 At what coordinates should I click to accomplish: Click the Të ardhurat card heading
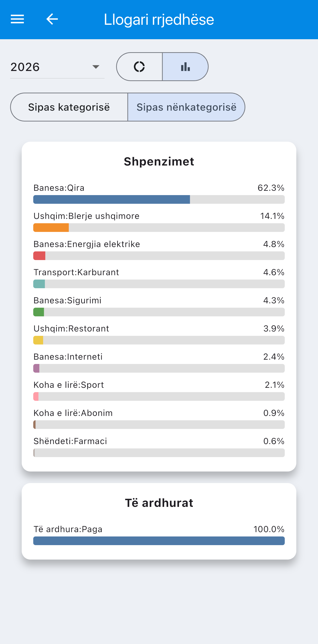(x=159, y=503)
